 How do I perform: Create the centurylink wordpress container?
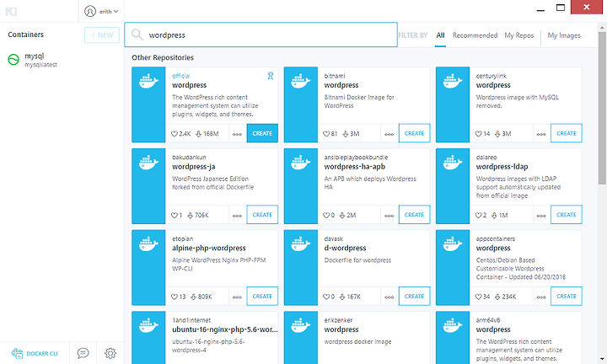click(x=567, y=133)
